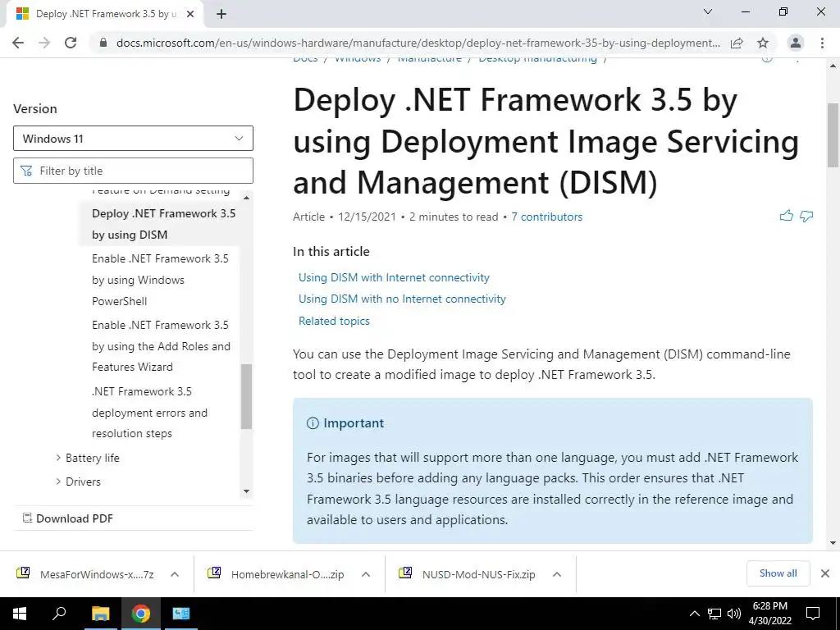The image size is (840, 630).
Task: Click the Important note heading
Action: [354, 422]
